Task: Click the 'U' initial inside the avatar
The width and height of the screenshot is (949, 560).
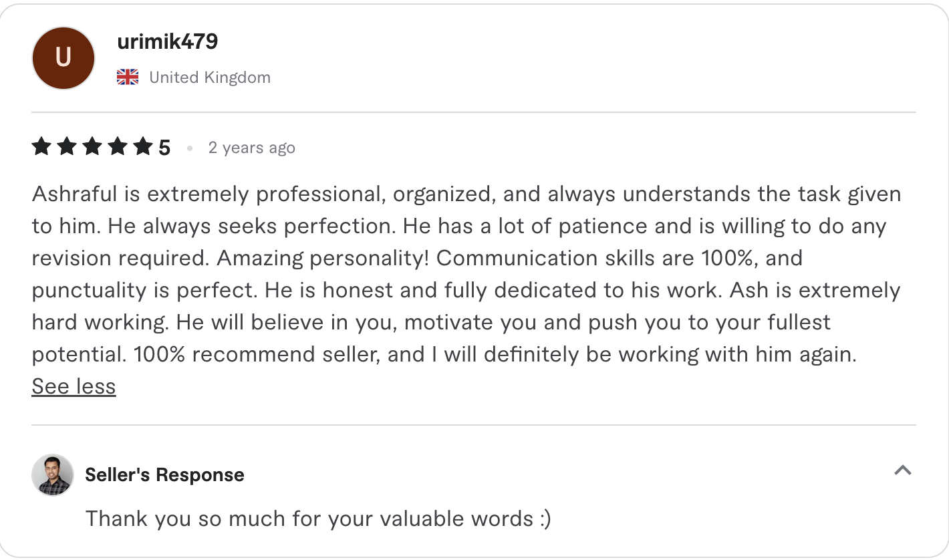Action: [x=63, y=58]
